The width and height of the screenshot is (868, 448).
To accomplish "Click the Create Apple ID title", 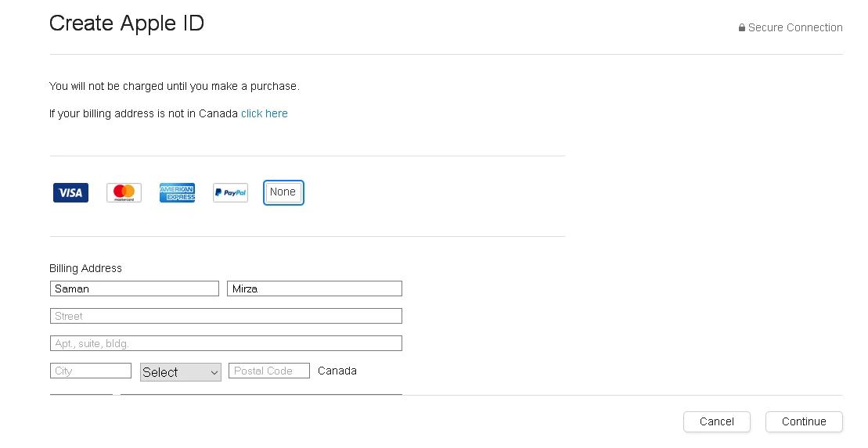I will (127, 23).
